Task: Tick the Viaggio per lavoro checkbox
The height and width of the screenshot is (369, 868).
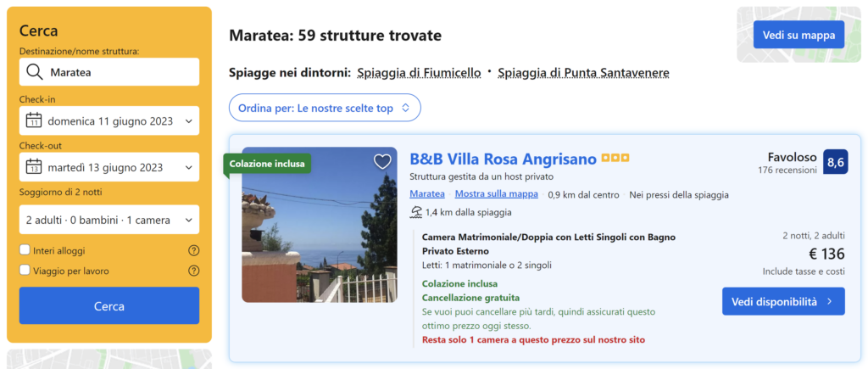Action: click(x=25, y=271)
